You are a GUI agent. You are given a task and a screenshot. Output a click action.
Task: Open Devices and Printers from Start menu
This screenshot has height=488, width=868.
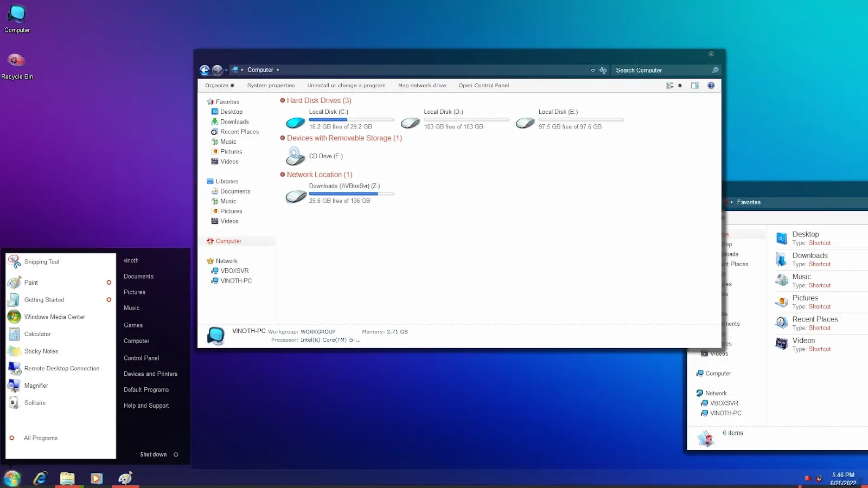[x=150, y=374]
